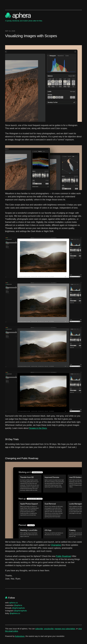
Task: Open the Changelog link
Action: coord(56,545)
